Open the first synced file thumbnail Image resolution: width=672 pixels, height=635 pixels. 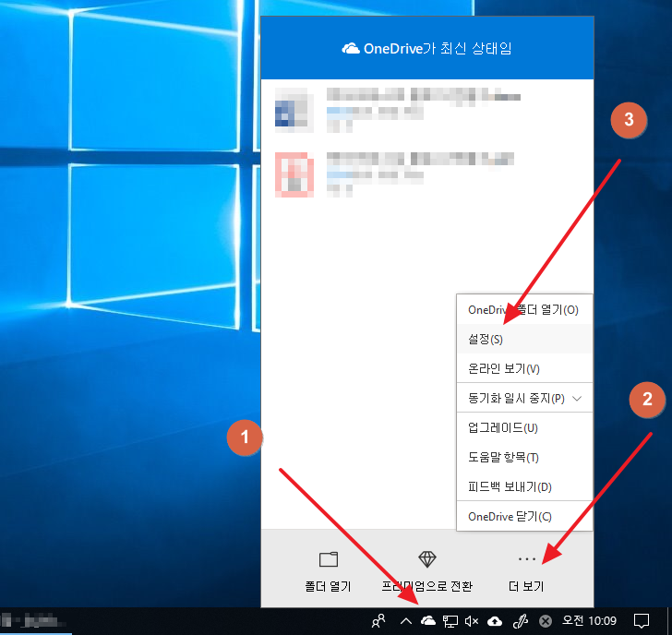point(294,110)
